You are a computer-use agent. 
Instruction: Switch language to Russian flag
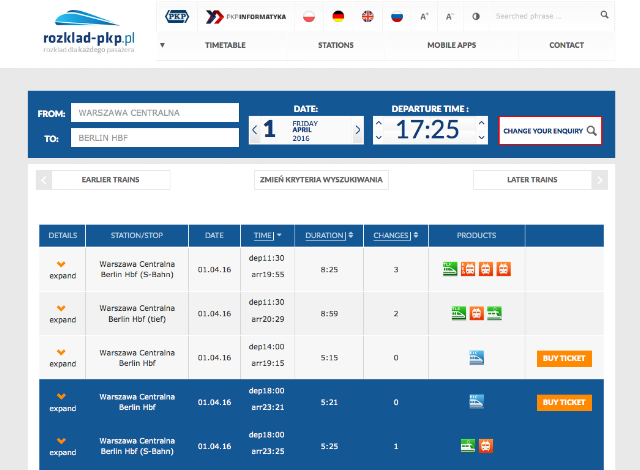coord(397,17)
